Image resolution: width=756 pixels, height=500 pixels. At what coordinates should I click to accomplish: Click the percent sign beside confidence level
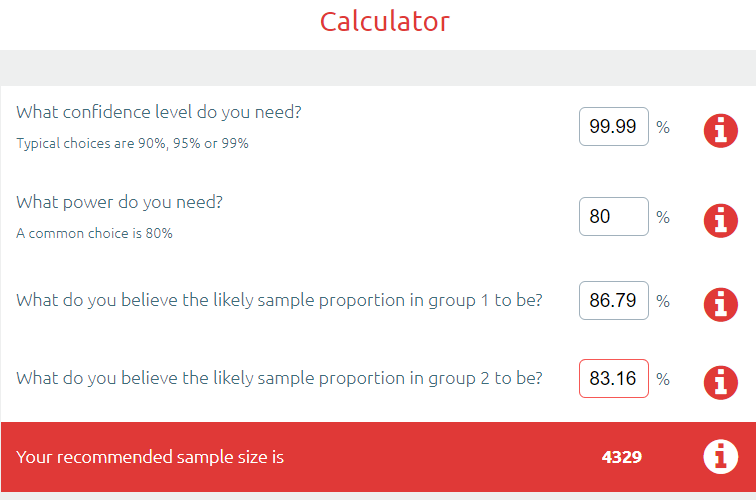click(x=663, y=127)
